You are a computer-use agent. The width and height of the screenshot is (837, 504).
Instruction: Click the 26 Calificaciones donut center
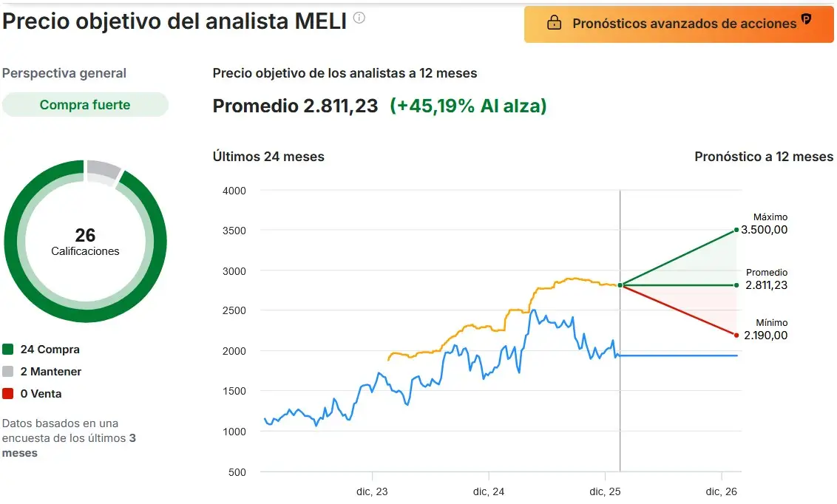[85, 242]
